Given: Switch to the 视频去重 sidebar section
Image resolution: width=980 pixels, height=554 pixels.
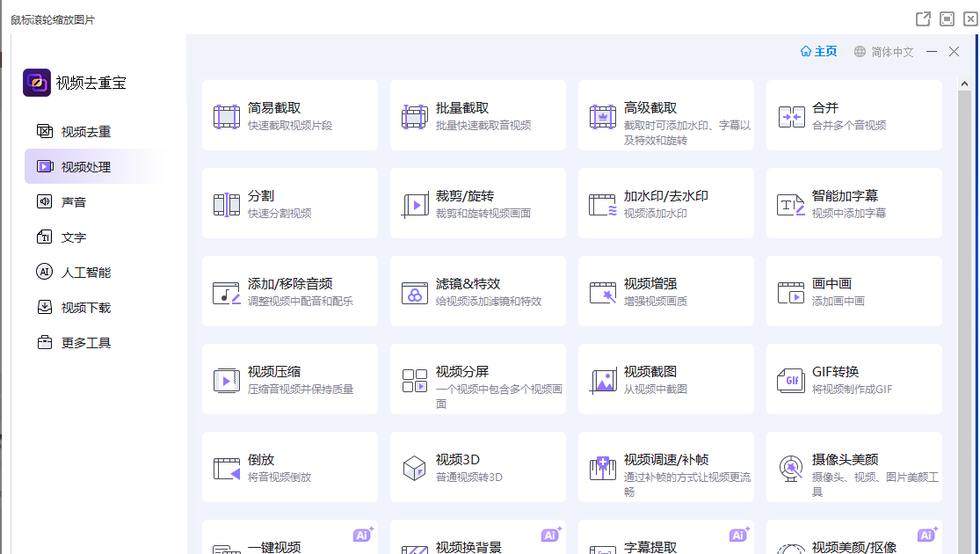Looking at the screenshot, I should 85,132.
